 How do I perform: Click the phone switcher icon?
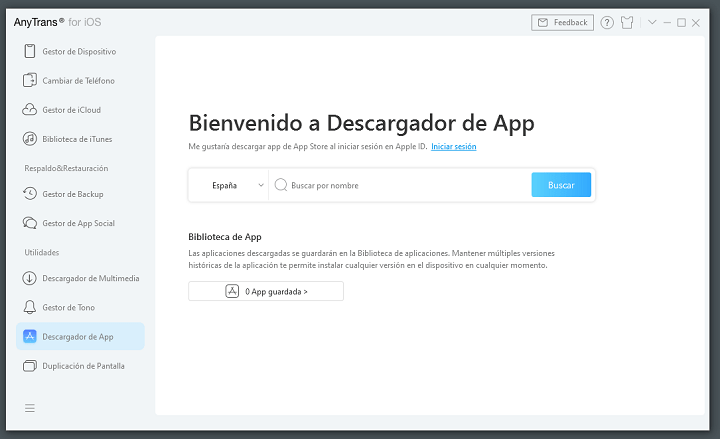click(30, 80)
